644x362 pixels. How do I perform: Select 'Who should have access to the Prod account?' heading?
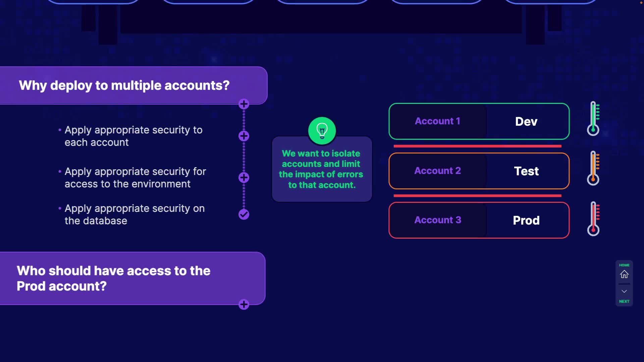(x=113, y=278)
